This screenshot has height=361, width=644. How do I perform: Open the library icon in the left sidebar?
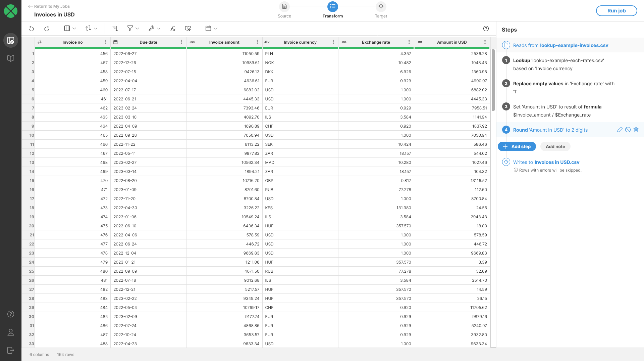[10, 58]
